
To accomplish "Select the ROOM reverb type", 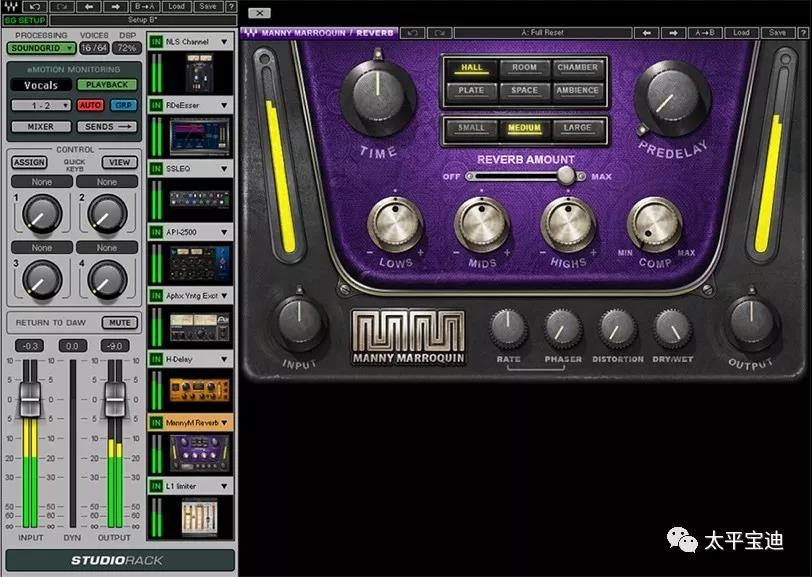I will coord(524,68).
